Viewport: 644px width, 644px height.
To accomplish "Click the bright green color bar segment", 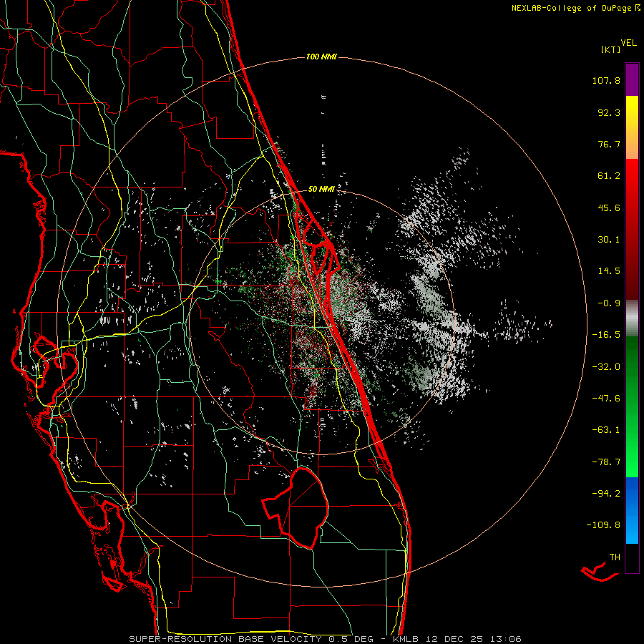I will [x=632, y=406].
